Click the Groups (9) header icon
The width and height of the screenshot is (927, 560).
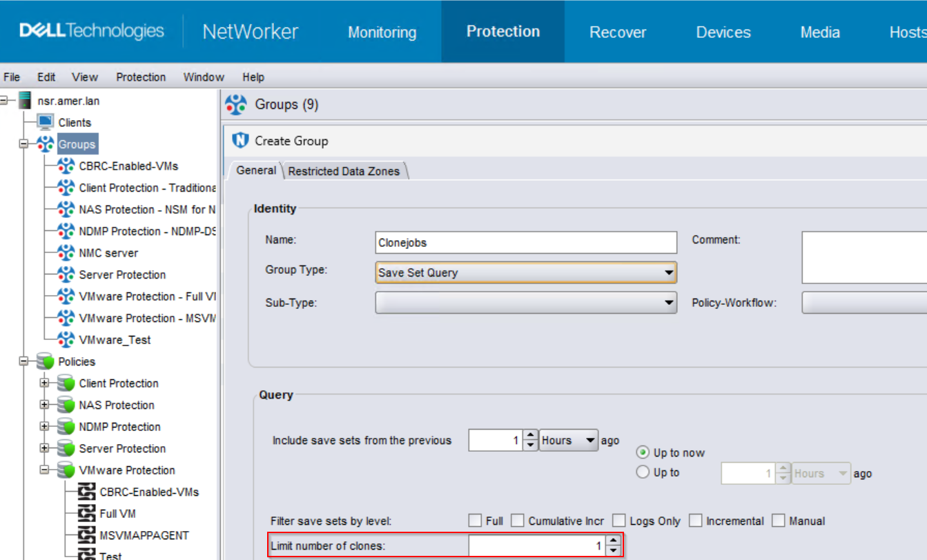(236, 104)
